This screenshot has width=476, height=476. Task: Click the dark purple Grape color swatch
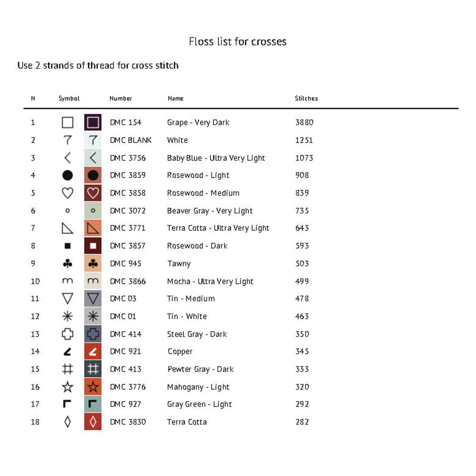[x=93, y=122]
